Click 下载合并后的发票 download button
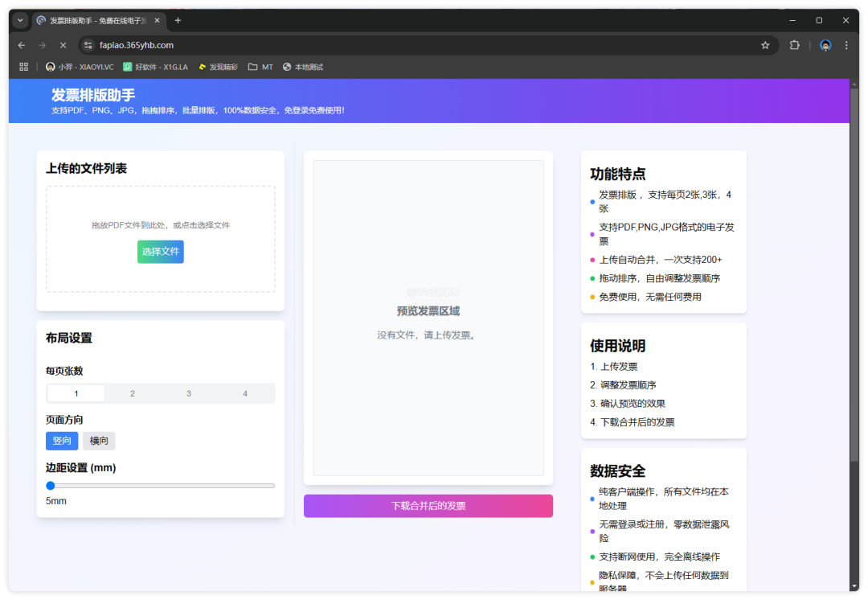The height and width of the screenshot is (600, 868). [428, 506]
